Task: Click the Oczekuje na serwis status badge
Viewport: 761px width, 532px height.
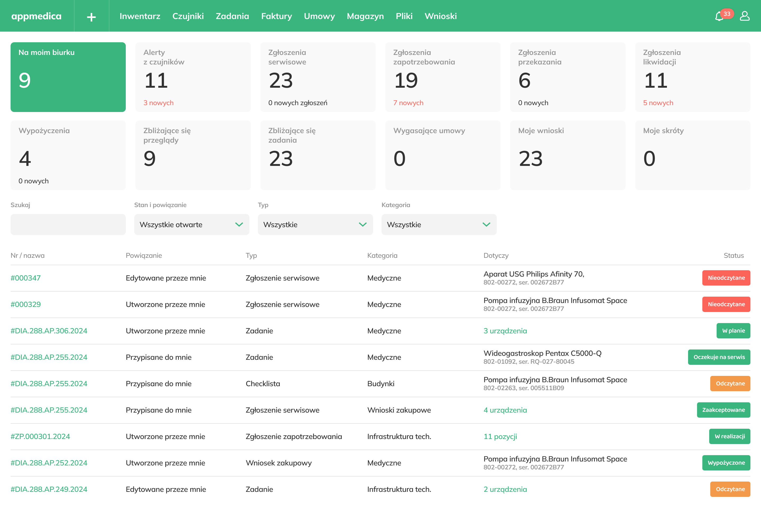Action: tap(718, 357)
